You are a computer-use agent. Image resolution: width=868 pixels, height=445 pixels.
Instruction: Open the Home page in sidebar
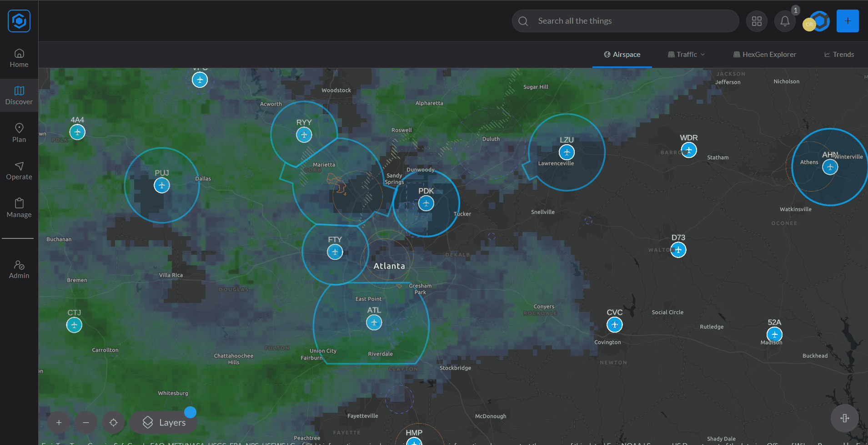(19, 58)
